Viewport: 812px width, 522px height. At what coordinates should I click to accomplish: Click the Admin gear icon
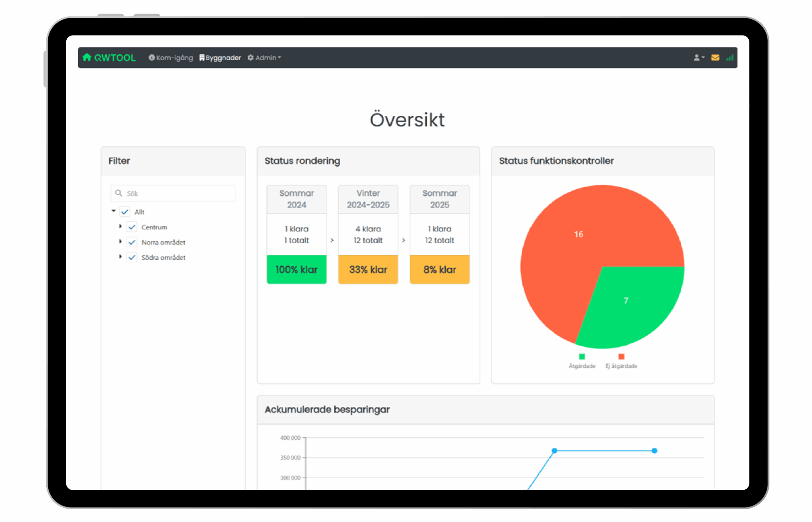pyautogui.click(x=251, y=58)
